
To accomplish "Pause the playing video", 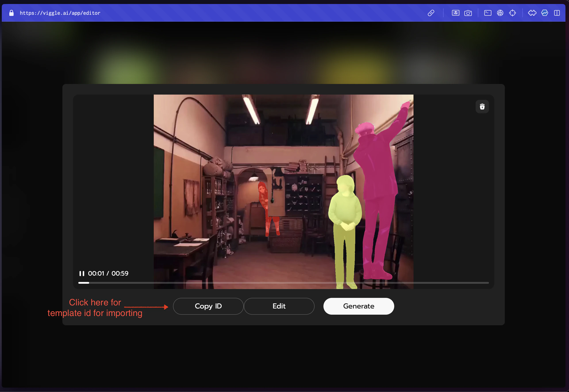I will 82,273.
